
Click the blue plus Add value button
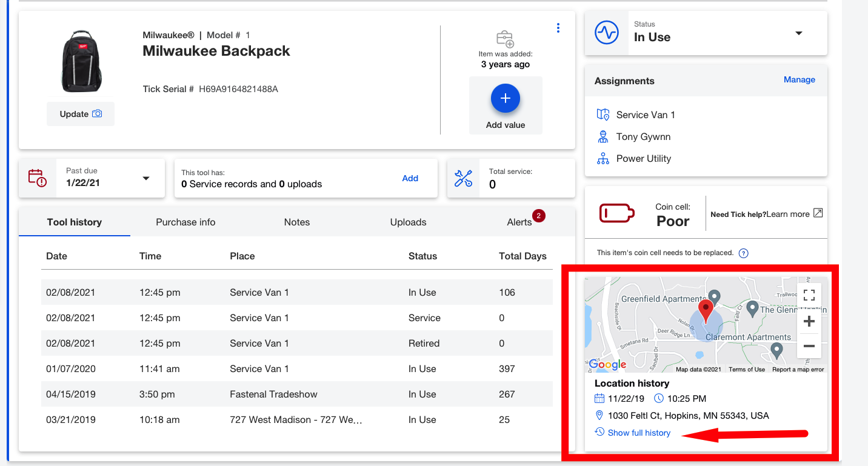tap(506, 98)
